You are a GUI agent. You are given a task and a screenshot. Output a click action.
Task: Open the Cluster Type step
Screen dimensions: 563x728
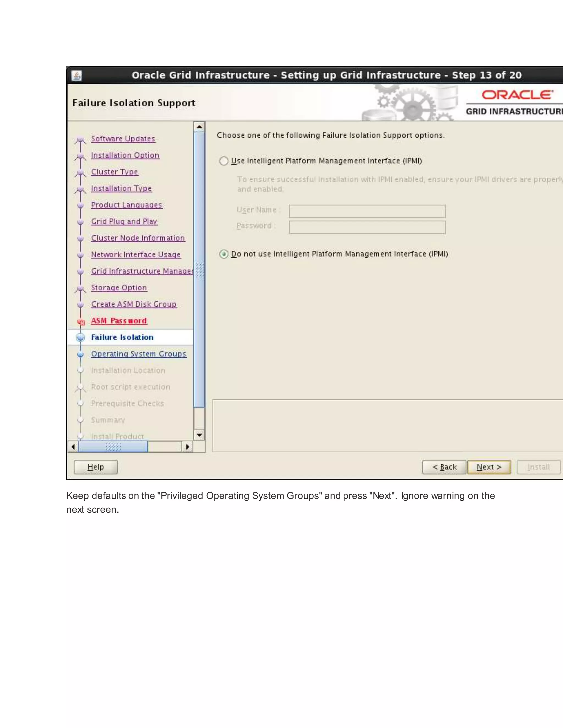coord(114,172)
